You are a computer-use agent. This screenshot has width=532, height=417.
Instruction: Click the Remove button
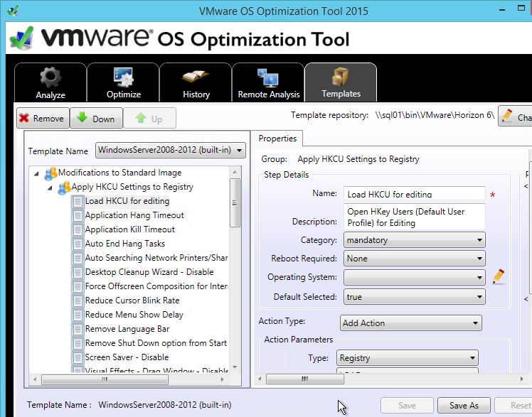click(x=43, y=118)
